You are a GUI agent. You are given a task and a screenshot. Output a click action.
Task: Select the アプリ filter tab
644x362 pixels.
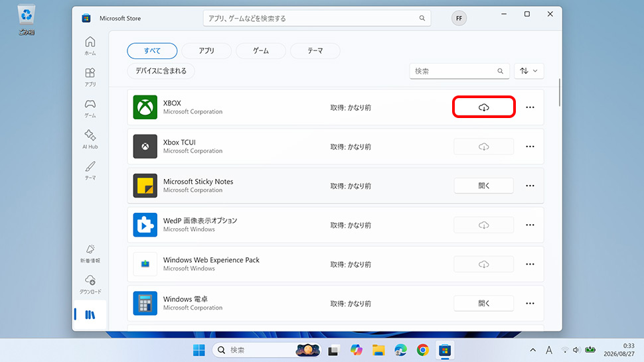tap(206, 51)
